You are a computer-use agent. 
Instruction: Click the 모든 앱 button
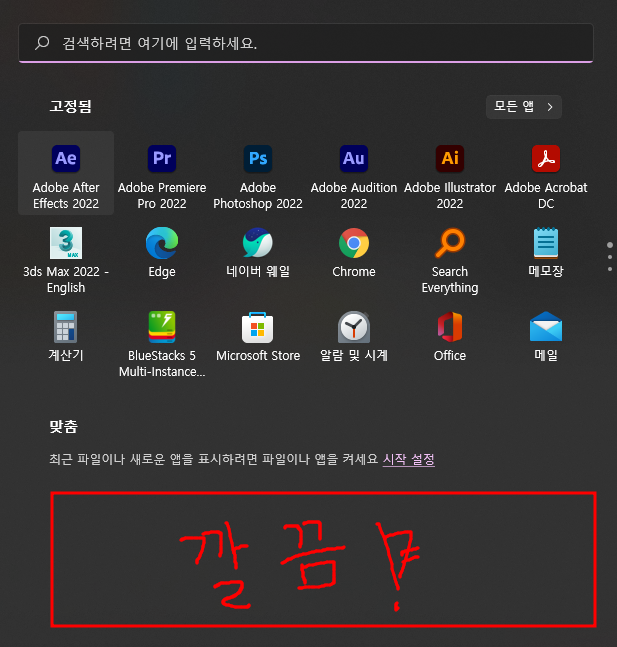pyautogui.click(x=524, y=107)
